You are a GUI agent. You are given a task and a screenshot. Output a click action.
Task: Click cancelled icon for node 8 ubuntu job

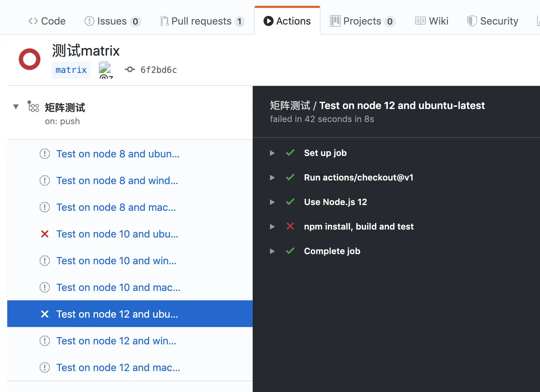tap(45, 154)
